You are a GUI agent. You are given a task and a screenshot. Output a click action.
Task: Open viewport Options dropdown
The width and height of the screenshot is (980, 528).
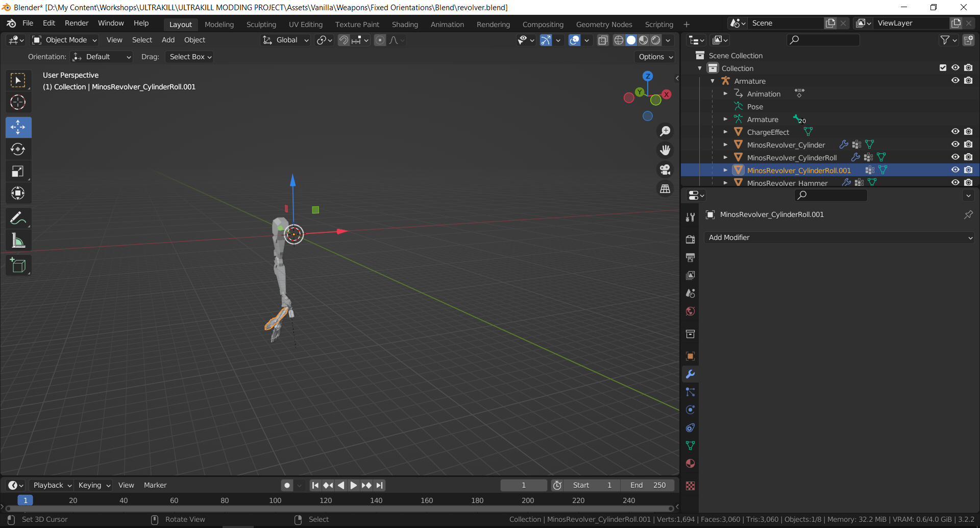point(655,57)
